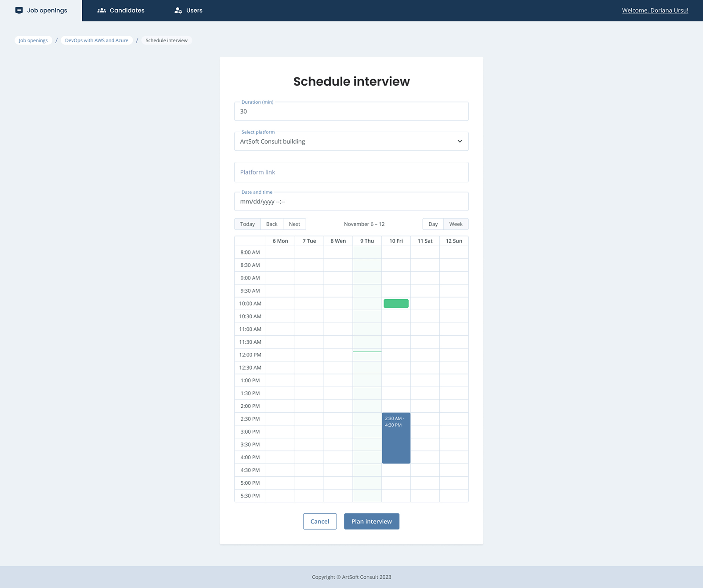
Task: Click the 12:00 PM time label
Action: [x=250, y=355]
